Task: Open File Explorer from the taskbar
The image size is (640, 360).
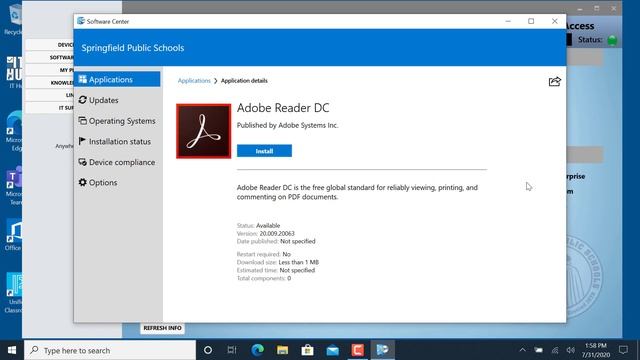Action: coord(282,350)
